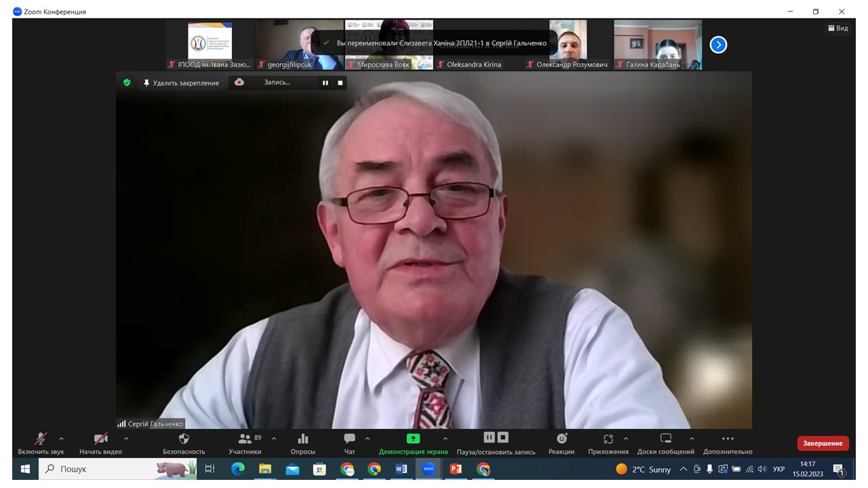Click Удалить закрепление to unpin video
This screenshot has height=488, width=868.
click(x=180, y=83)
